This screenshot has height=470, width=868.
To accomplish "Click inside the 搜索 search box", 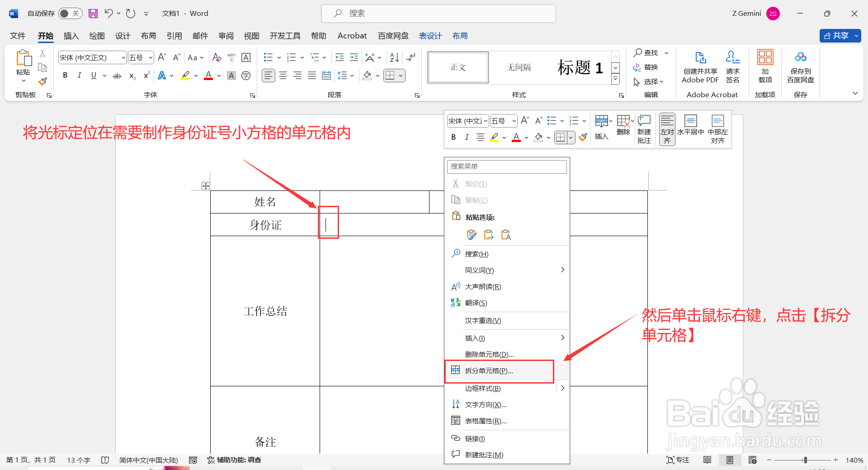I will coord(438,13).
